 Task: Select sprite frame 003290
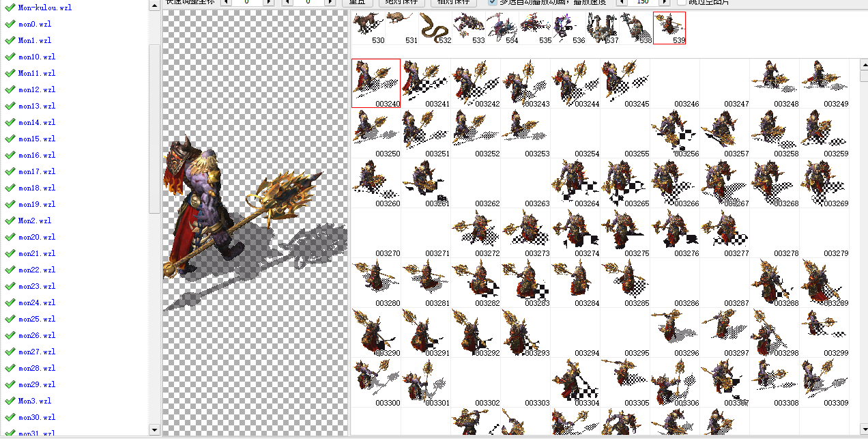376,332
